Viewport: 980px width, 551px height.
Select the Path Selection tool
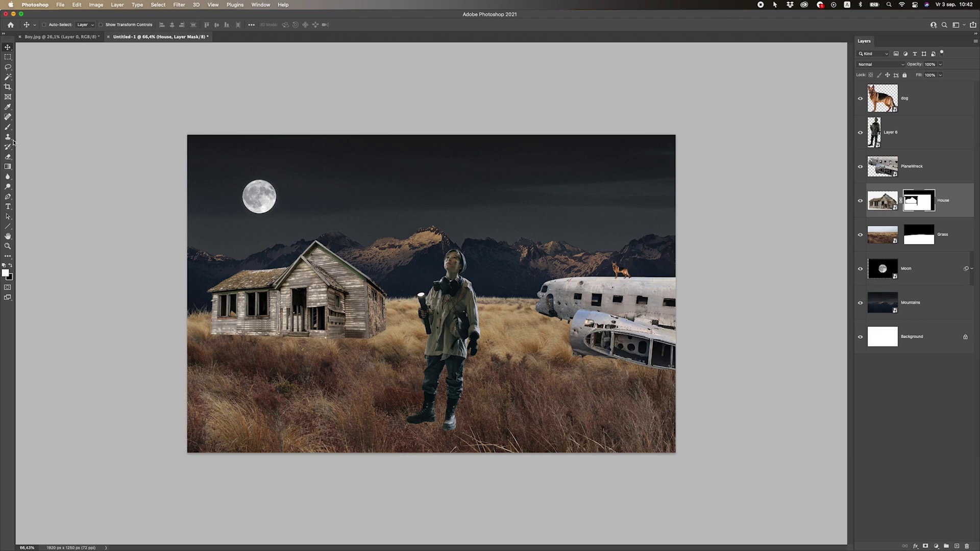click(x=8, y=216)
